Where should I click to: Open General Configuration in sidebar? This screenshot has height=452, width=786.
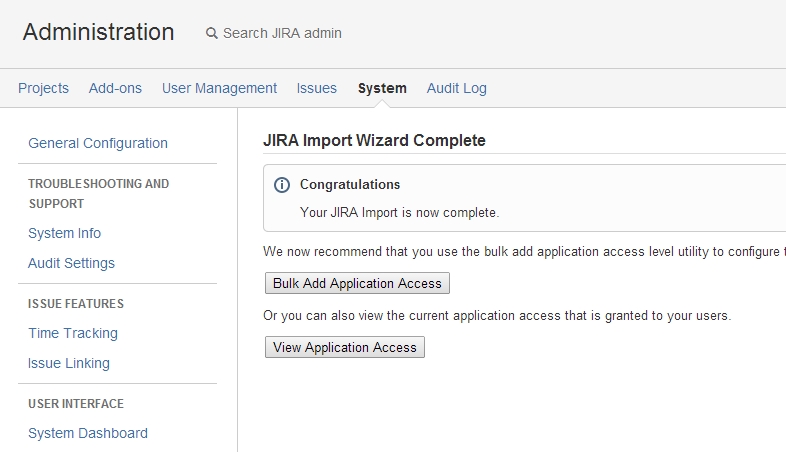[98, 143]
